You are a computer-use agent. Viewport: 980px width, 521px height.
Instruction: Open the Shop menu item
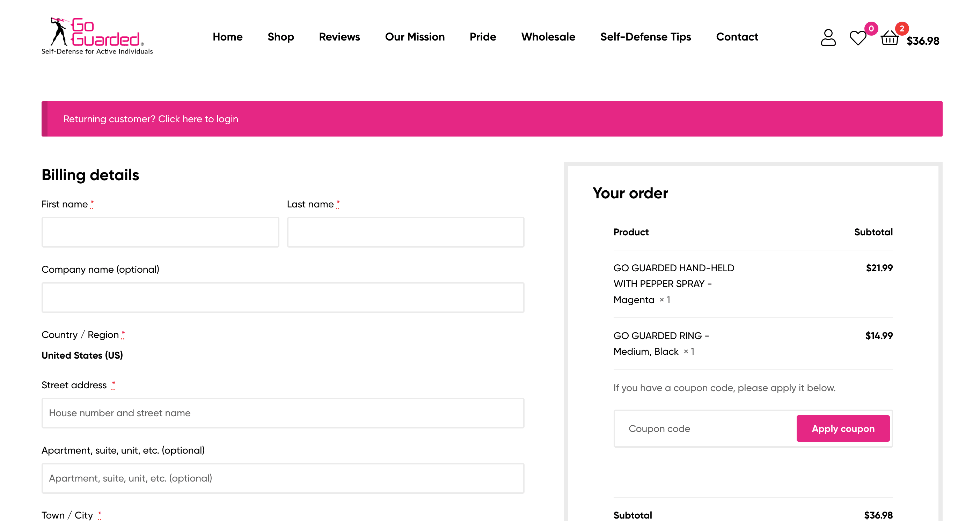click(280, 37)
